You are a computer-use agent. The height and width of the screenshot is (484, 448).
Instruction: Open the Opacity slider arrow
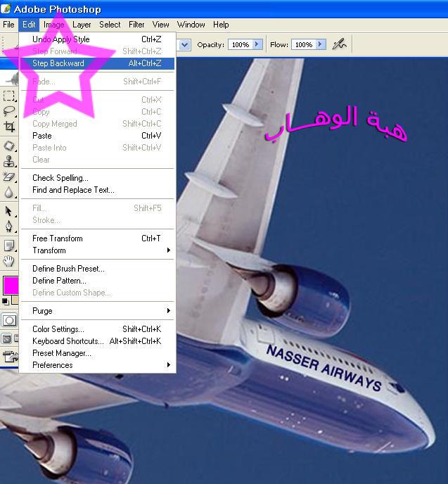257,44
